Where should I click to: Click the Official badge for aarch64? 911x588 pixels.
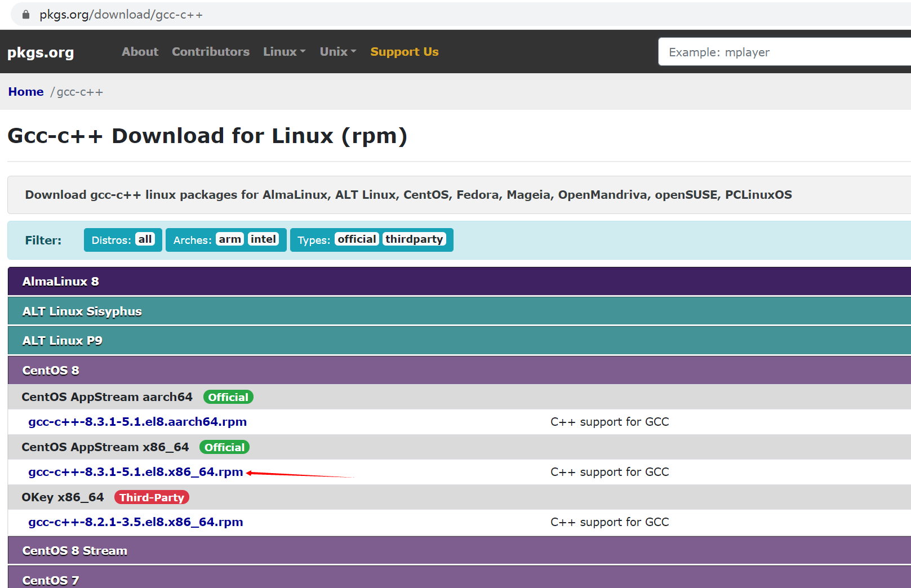click(x=228, y=397)
